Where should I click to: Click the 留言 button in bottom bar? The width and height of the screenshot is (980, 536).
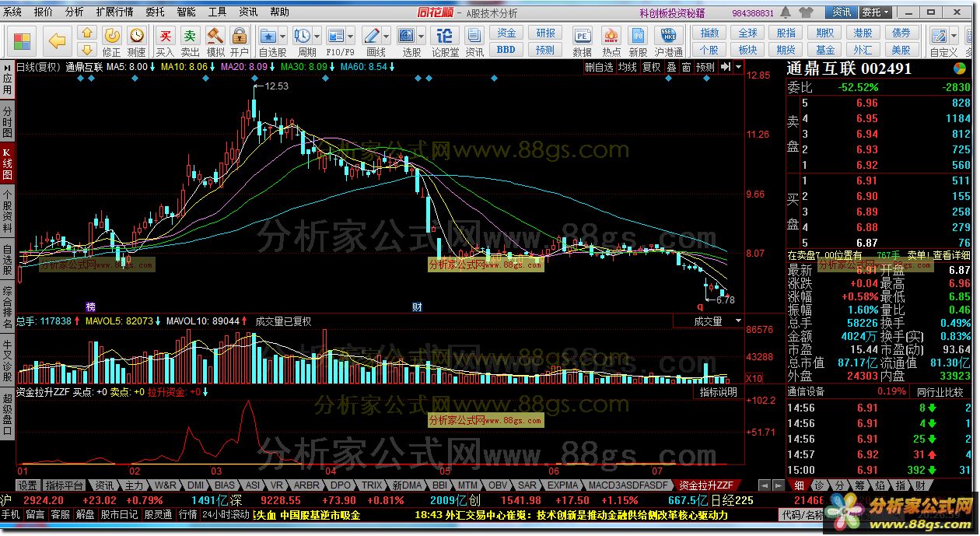pos(35,515)
